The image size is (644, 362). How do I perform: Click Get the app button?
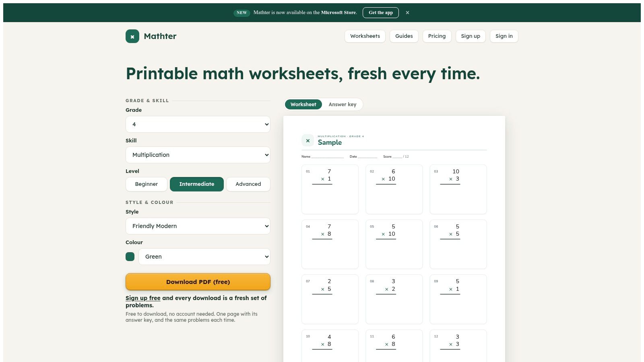coord(381,12)
